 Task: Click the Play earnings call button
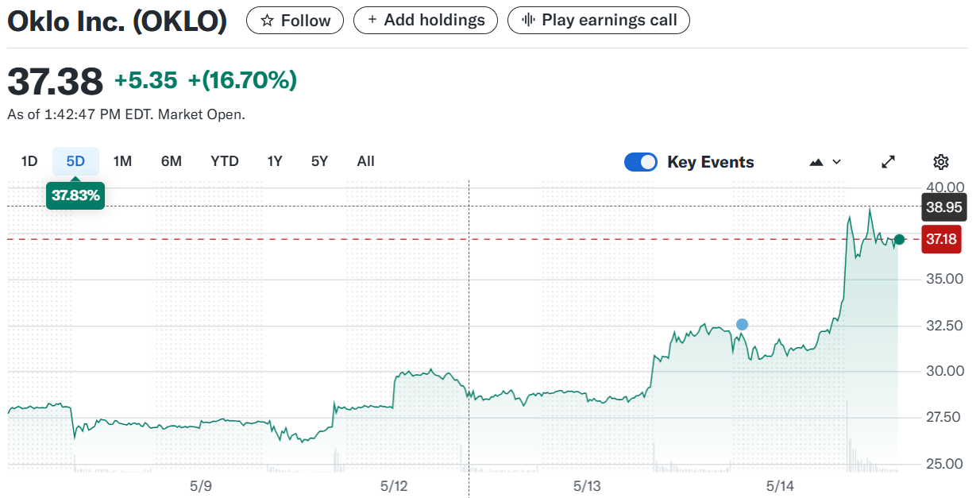(599, 21)
